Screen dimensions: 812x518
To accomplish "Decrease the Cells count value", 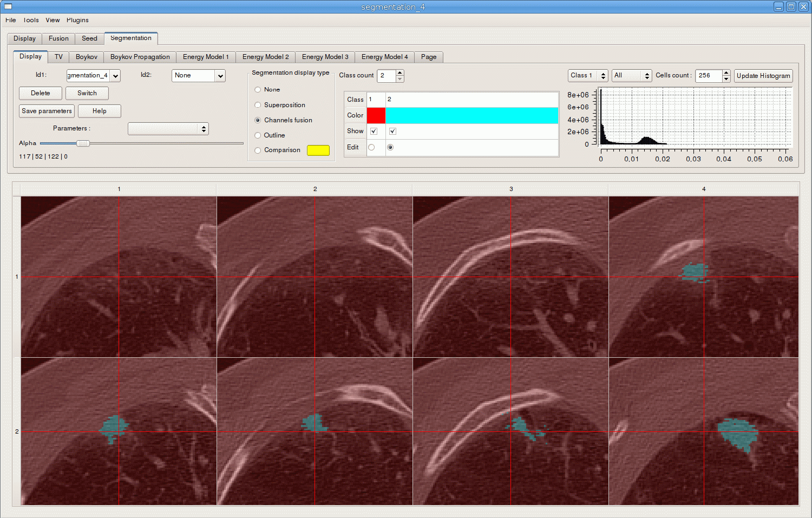I will 726,79.
